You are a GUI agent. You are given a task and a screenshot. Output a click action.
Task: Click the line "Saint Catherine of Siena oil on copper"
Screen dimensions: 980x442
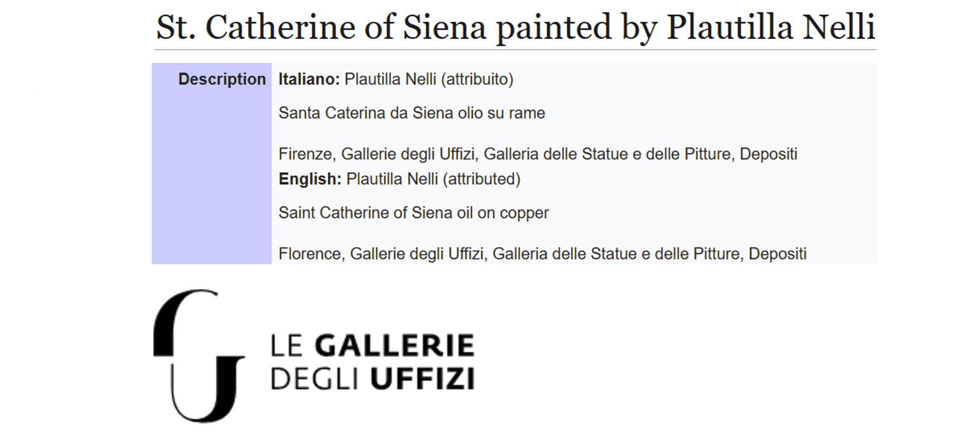413,212
